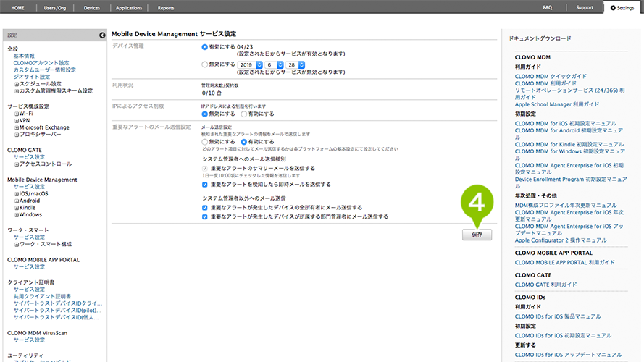Select 有効にする for alert mail sending
The image size is (644, 362).
click(x=244, y=142)
